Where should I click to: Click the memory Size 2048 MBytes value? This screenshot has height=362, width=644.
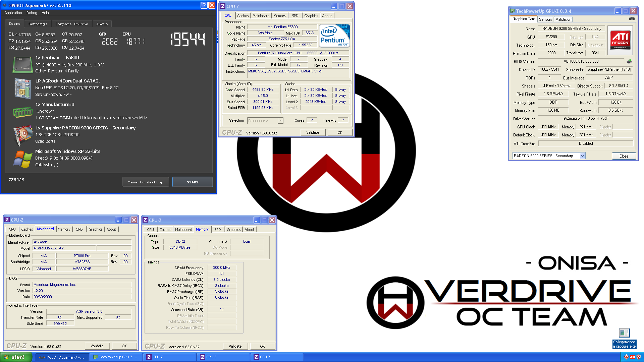click(x=180, y=247)
